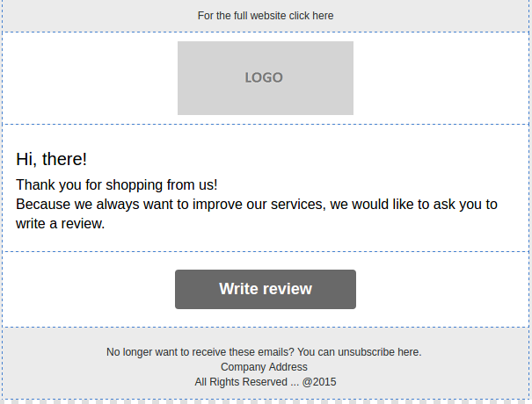Click the "Hi, there!" heading
The width and height of the screenshot is (532, 404).
click(x=51, y=159)
